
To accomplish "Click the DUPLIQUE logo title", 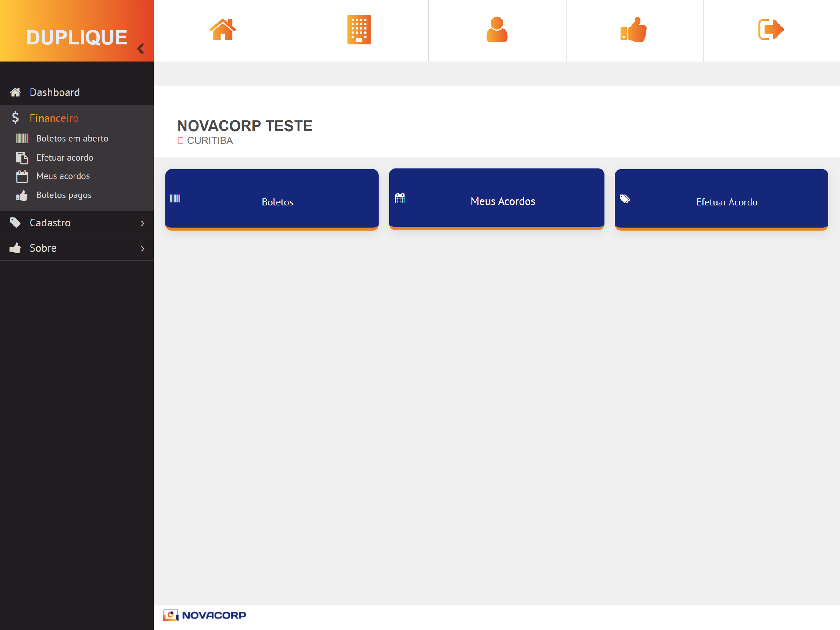I will (x=77, y=37).
